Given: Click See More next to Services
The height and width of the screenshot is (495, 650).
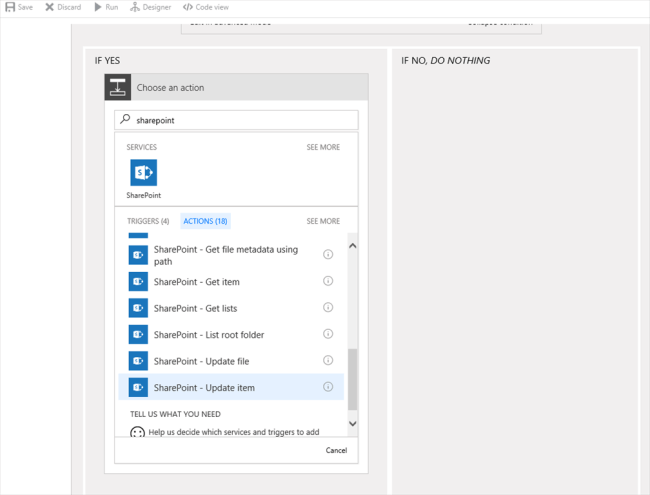Looking at the screenshot, I should point(323,147).
